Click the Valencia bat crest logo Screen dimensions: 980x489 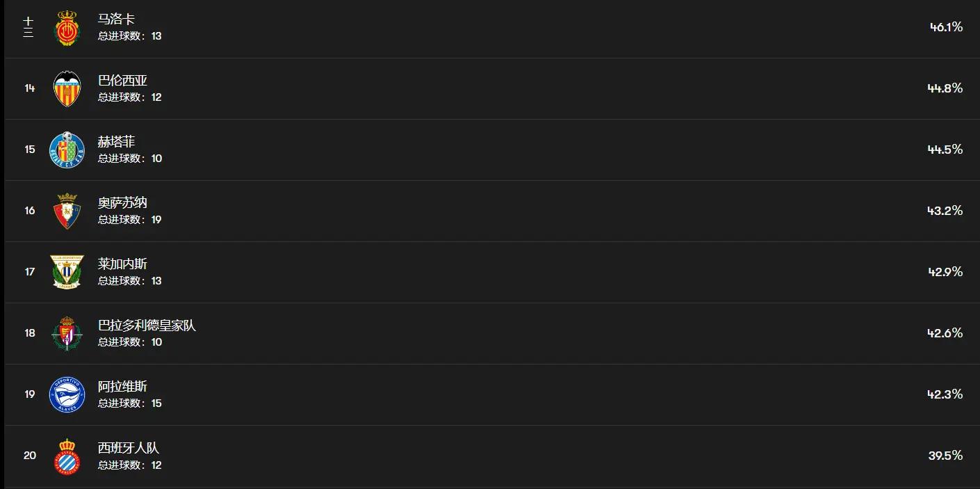(x=67, y=88)
